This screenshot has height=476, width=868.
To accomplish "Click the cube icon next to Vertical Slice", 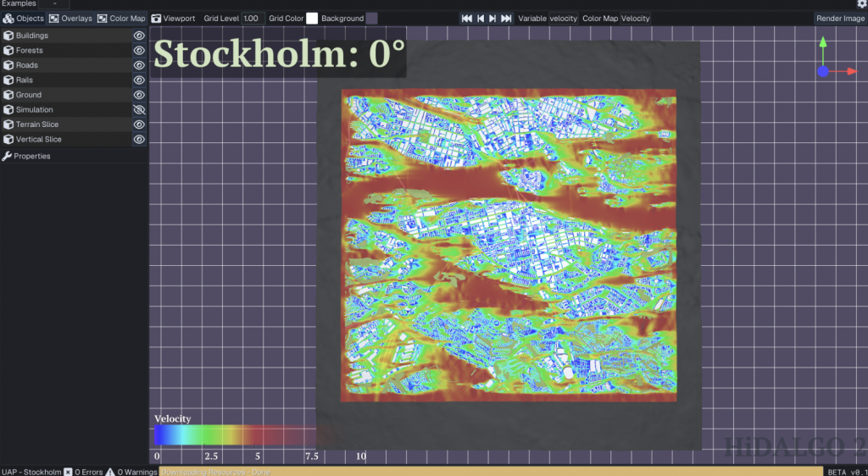I will (x=8, y=139).
